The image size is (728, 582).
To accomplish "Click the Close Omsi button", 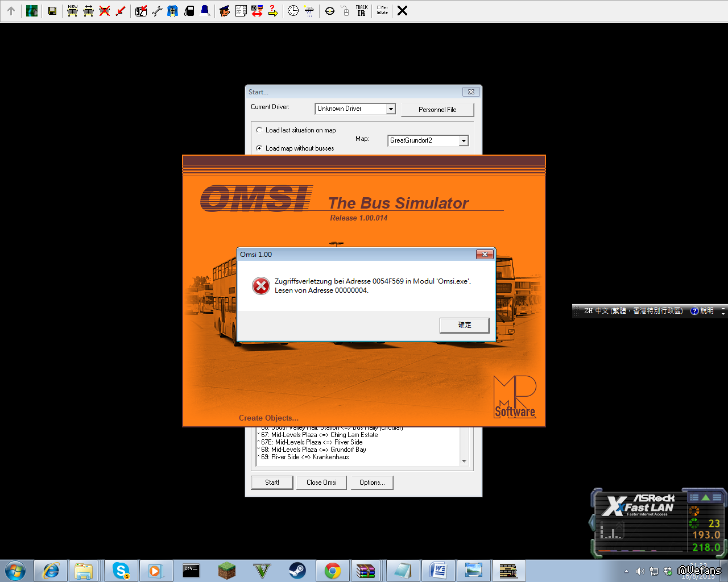I will pos(321,483).
